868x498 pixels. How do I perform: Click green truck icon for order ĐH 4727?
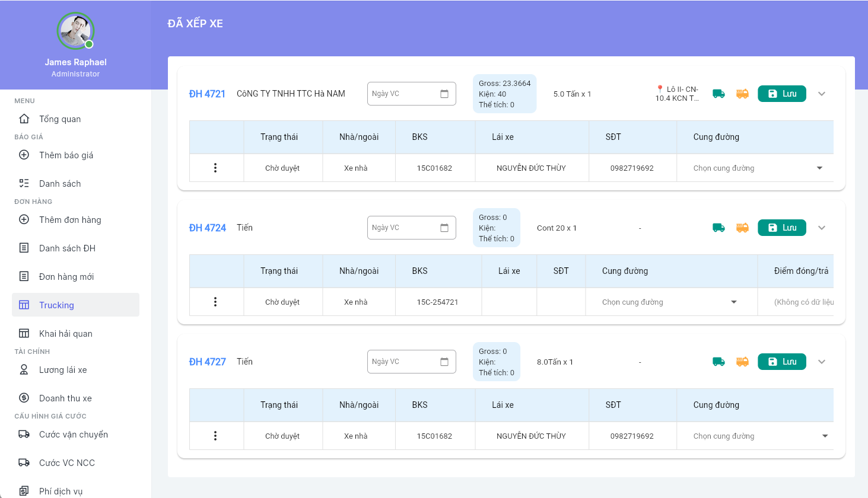[718, 362]
